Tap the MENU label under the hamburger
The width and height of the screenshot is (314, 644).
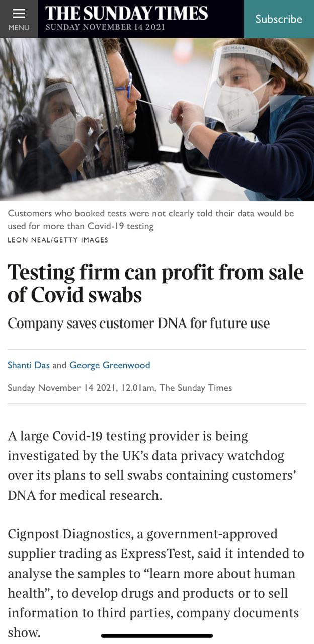coord(19,28)
